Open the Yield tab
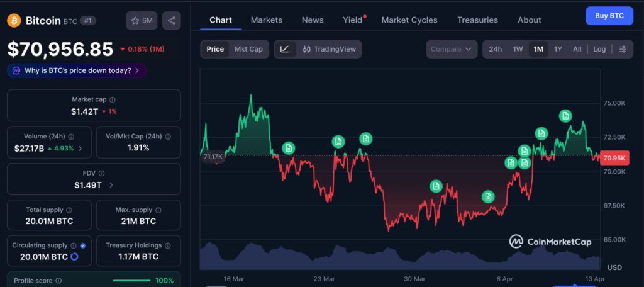Viewport: 644px width, 287px height. [353, 20]
